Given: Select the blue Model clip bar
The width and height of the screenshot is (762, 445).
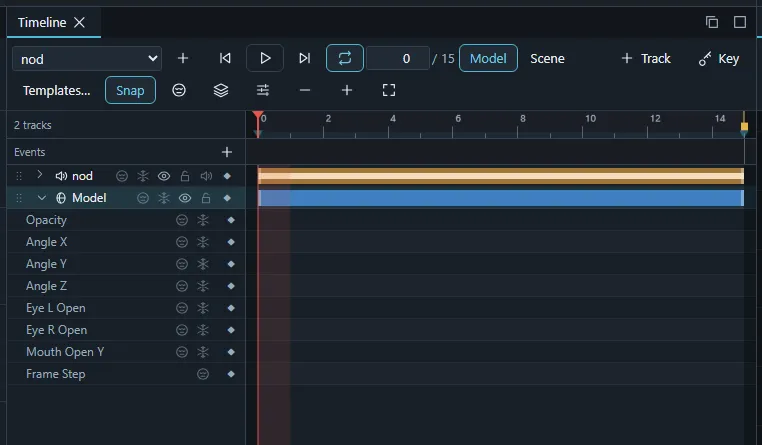Looking at the screenshot, I should (501, 198).
